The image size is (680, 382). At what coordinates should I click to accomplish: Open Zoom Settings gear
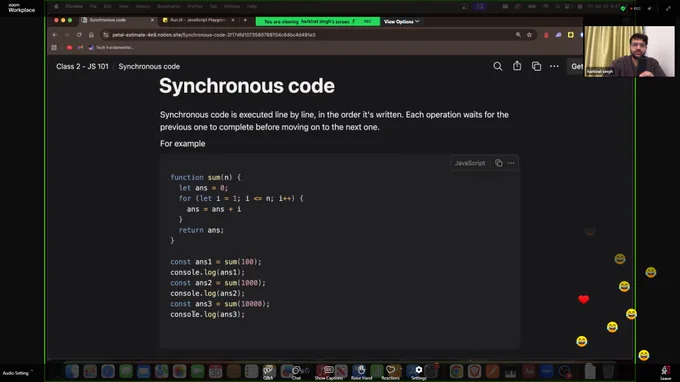(x=418, y=372)
